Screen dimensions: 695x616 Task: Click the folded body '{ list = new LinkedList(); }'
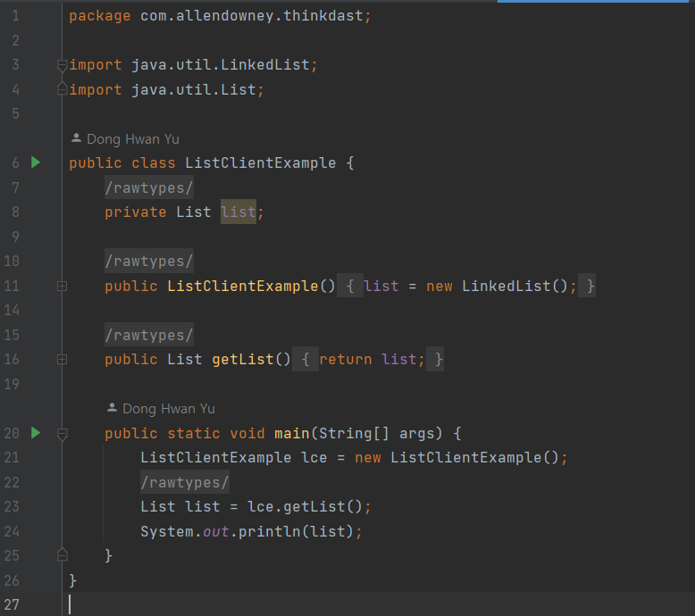tap(466, 286)
